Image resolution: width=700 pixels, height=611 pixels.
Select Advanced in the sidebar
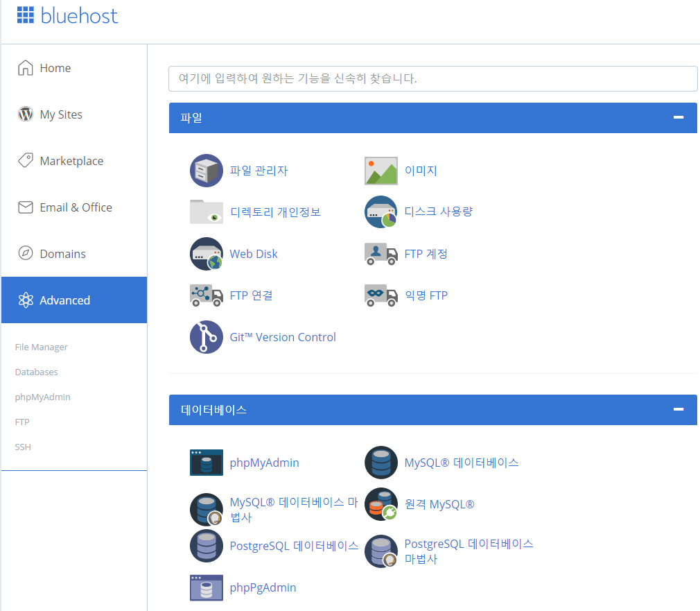[x=74, y=300]
